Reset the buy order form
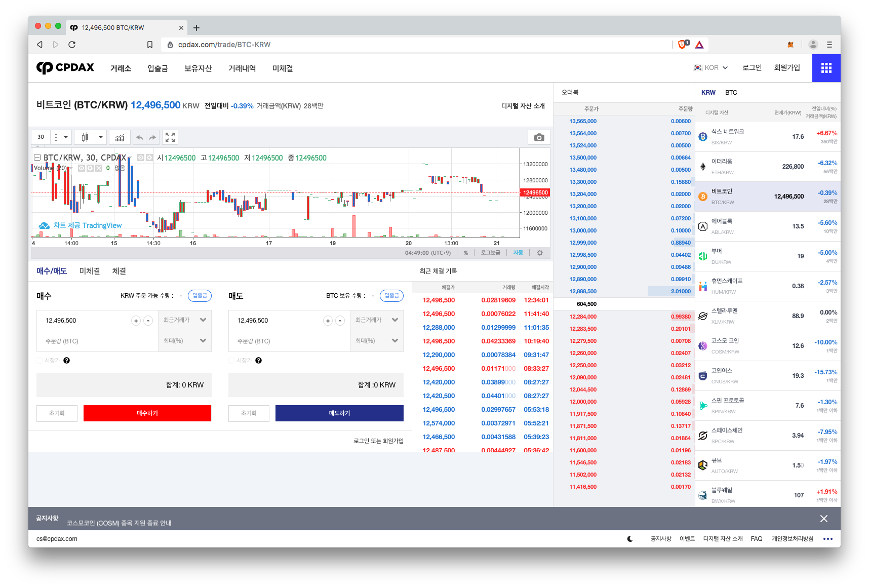Screen dimensions: 869x588 [x=57, y=413]
